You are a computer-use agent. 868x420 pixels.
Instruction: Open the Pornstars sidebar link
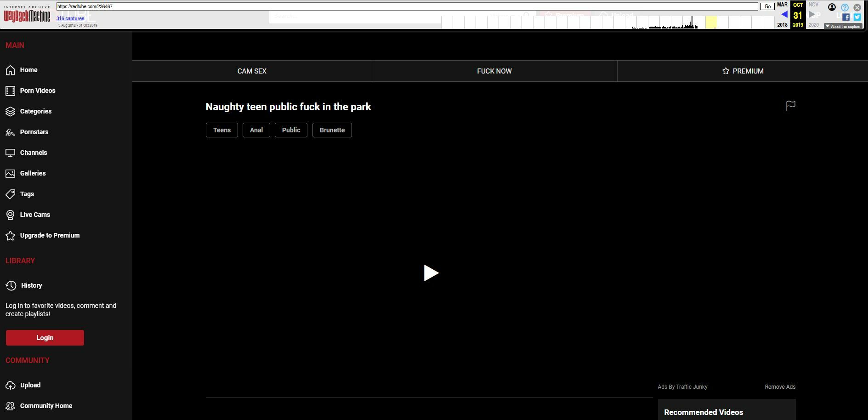34,132
